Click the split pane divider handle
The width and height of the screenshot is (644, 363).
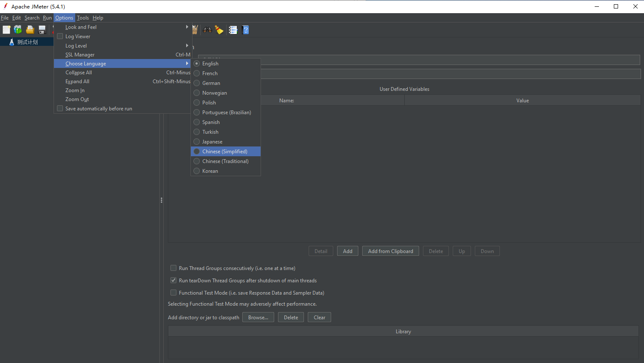coord(162,200)
